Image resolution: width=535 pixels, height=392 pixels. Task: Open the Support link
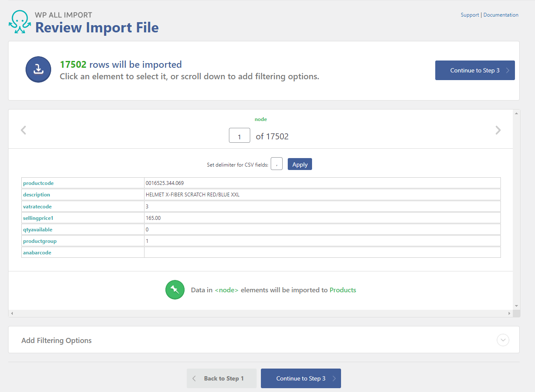(x=470, y=15)
